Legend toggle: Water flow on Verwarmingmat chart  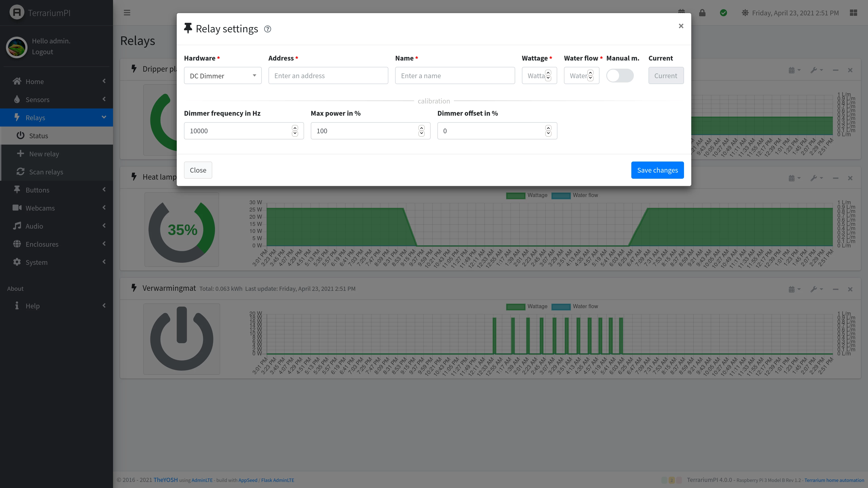click(575, 307)
